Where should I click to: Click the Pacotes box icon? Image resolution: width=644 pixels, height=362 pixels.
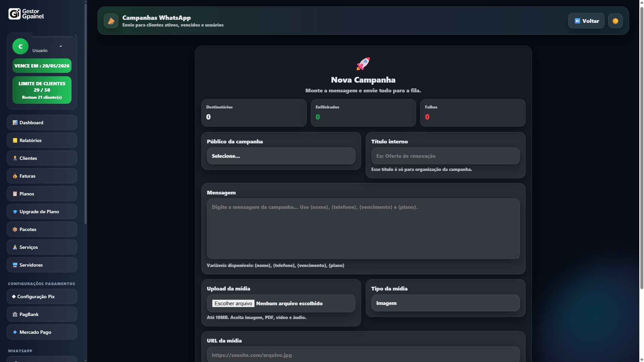pos(15,229)
